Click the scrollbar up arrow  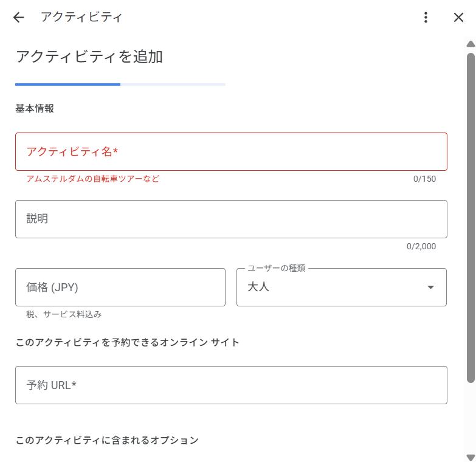(x=471, y=44)
